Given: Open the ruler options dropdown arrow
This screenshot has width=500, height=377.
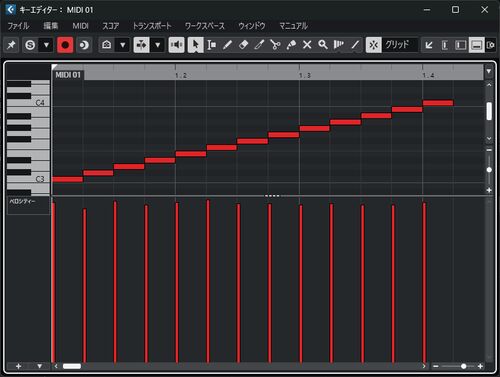Looking at the screenshot, I should click(x=489, y=71).
